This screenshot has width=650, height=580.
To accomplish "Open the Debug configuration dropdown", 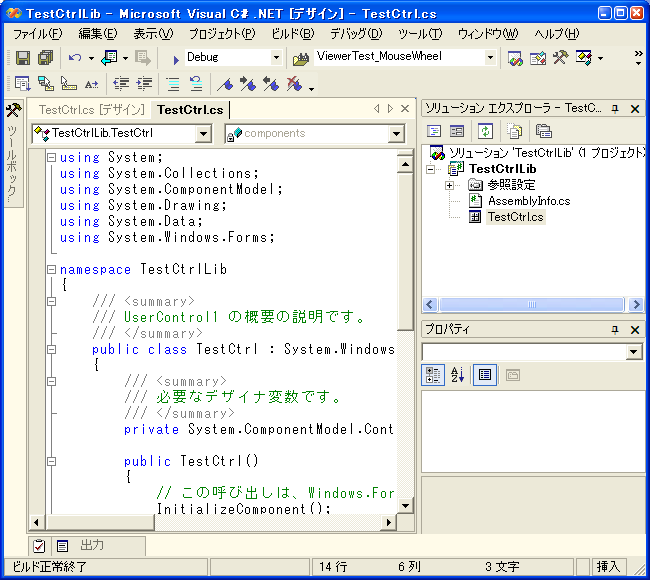I will [x=276, y=58].
